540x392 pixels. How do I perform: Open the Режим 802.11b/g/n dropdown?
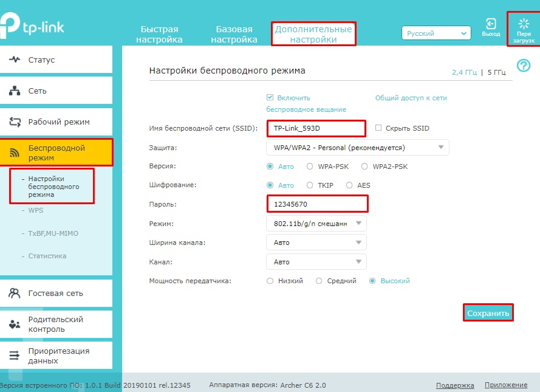316,223
